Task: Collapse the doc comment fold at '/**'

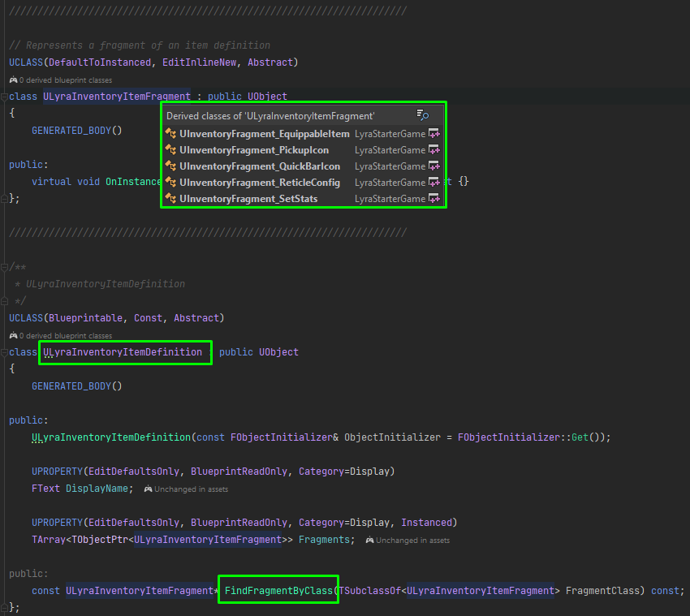Action: point(4,267)
